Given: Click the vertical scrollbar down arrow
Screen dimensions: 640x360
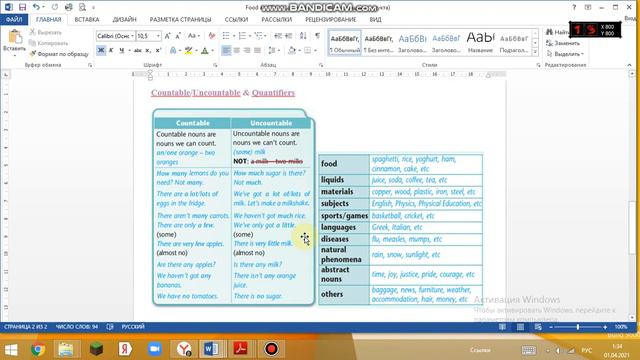Looking at the screenshot, I should coord(632,317).
